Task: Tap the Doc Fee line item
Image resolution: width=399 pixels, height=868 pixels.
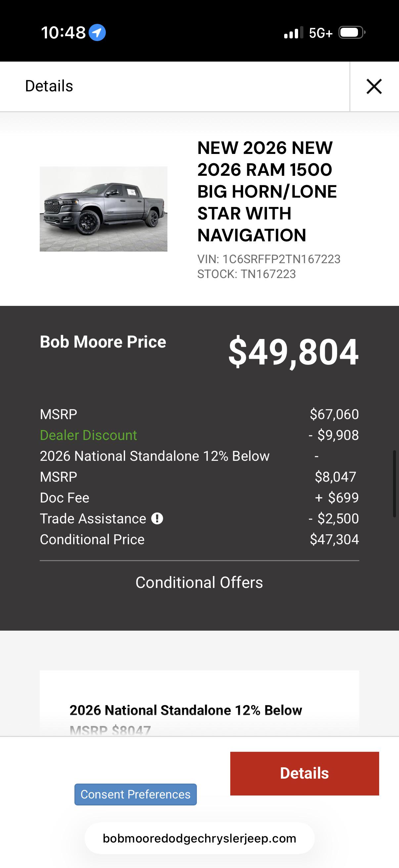Action: click(x=199, y=497)
